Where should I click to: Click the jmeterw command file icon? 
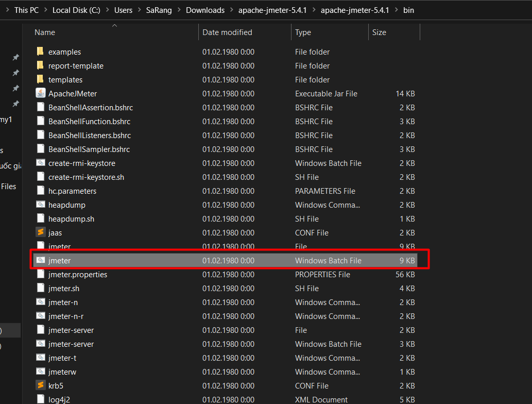pos(41,372)
